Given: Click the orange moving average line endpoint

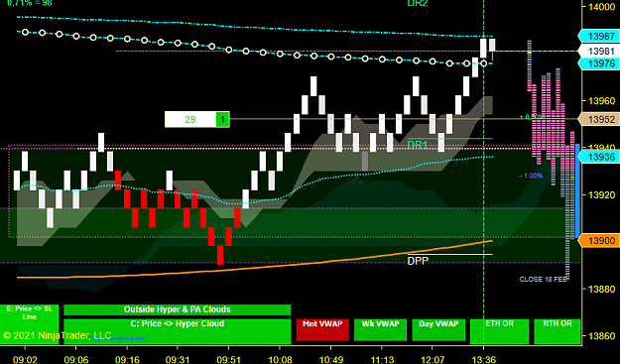Looking at the screenshot, I should (x=491, y=240).
